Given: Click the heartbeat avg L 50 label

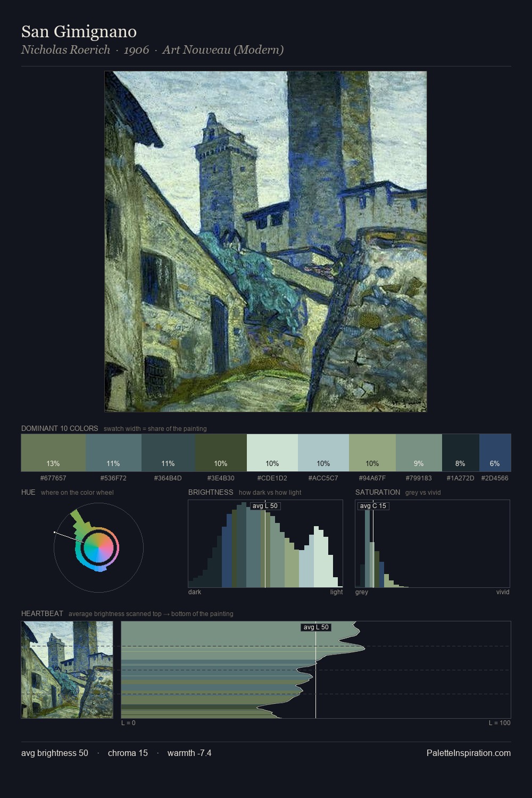Looking at the screenshot, I should [316, 627].
